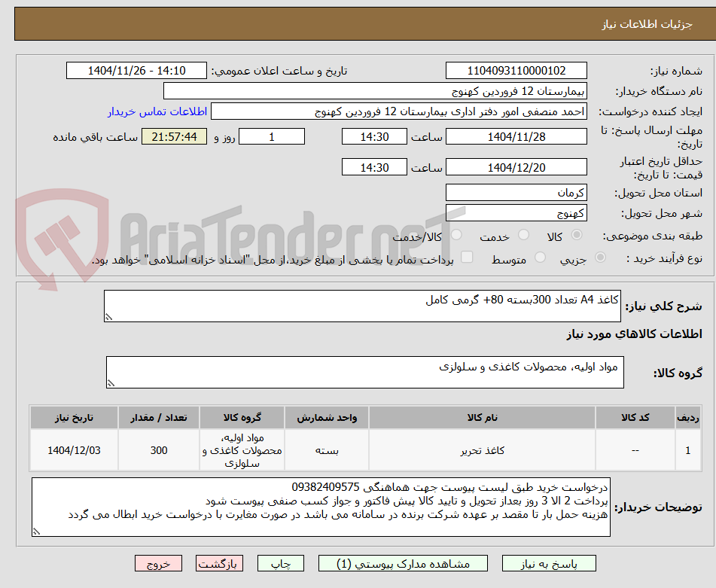Click the remaining time field 21:57:44
The width and height of the screenshot is (716, 588).
pyautogui.click(x=174, y=136)
